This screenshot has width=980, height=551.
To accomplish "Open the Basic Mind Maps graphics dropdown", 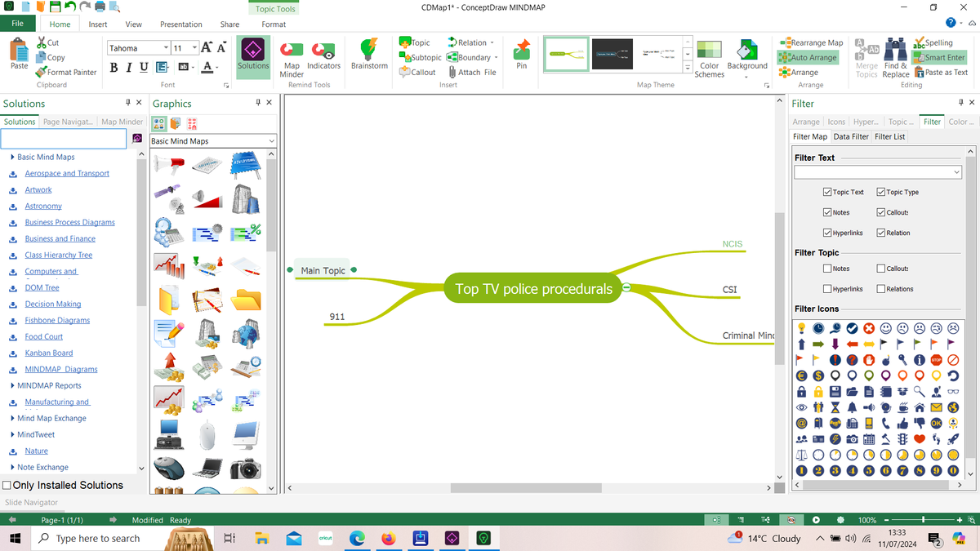I will coord(272,140).
